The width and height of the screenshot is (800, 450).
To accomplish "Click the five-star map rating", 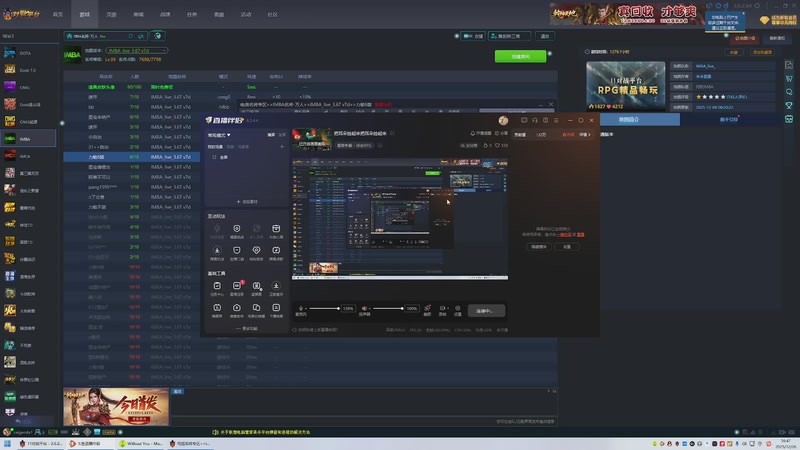I will tap(711, 97).
